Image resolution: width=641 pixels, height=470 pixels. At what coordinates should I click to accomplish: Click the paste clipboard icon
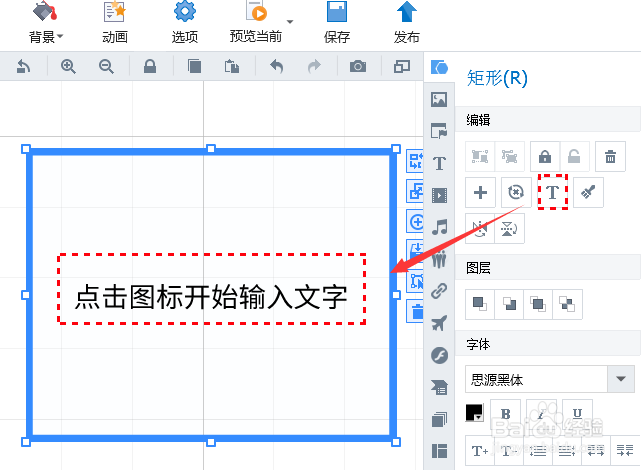click(x=232, y=66)
